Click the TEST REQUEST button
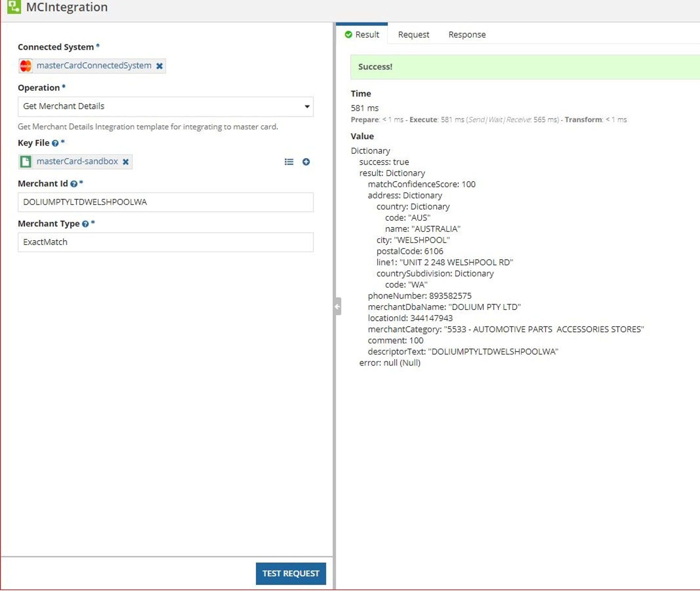The width and height of the screenshot is (700, 592). 291,574
